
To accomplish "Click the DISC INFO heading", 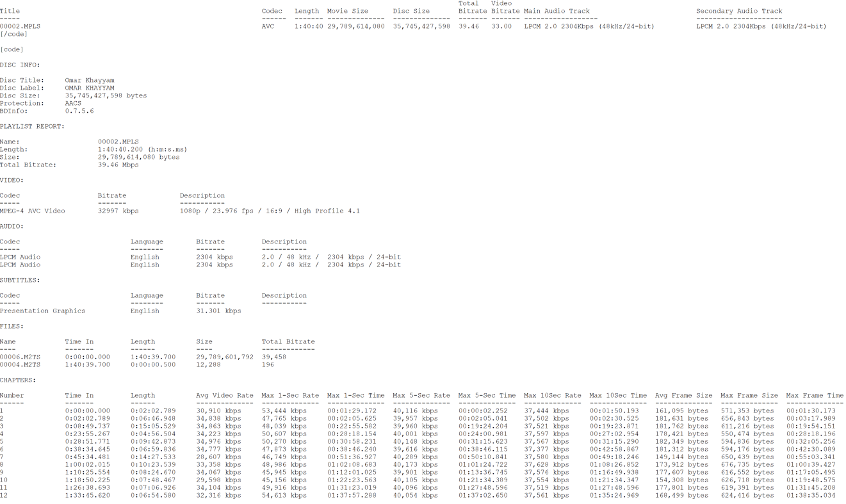I will point(20,65).
